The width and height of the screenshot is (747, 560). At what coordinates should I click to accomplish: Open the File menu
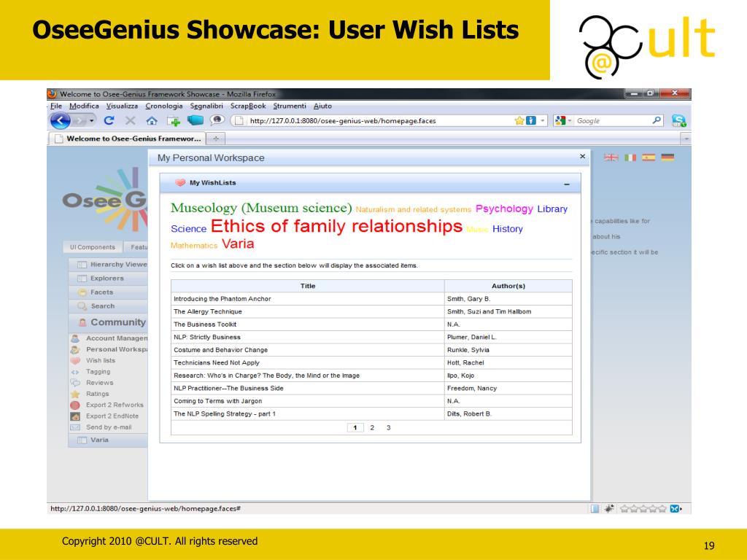pos(55,106)
